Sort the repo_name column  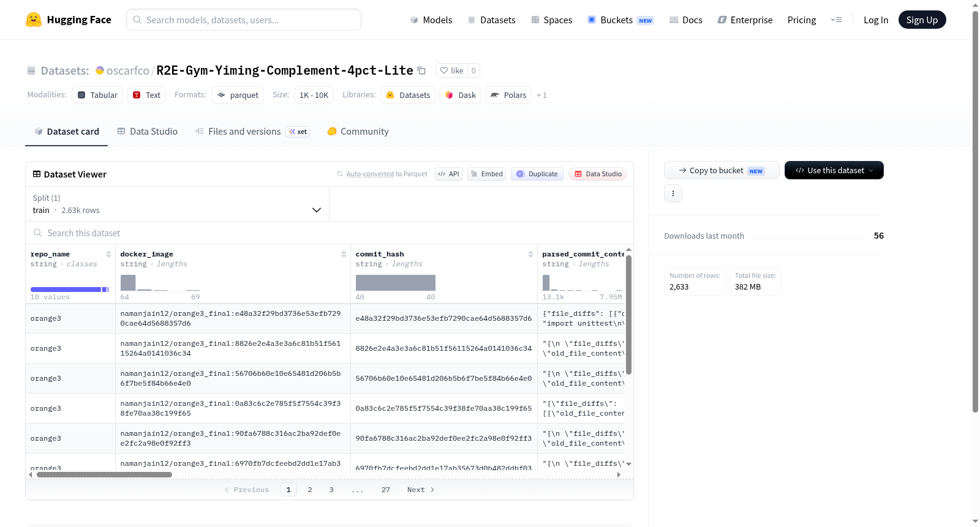click(108, 254)
